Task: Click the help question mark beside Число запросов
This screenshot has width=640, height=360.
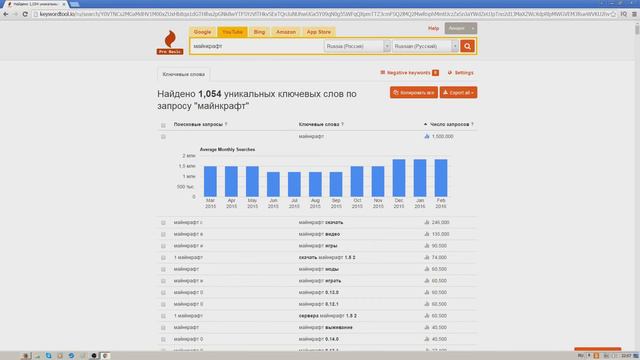Action: tap(472, 124)
